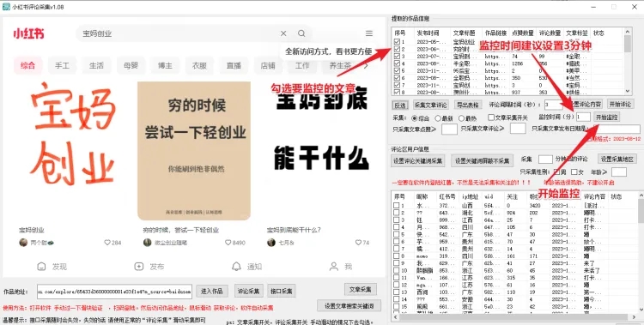
Task: Switch to the 博主 category tab
Action: [x=165, y=66]
